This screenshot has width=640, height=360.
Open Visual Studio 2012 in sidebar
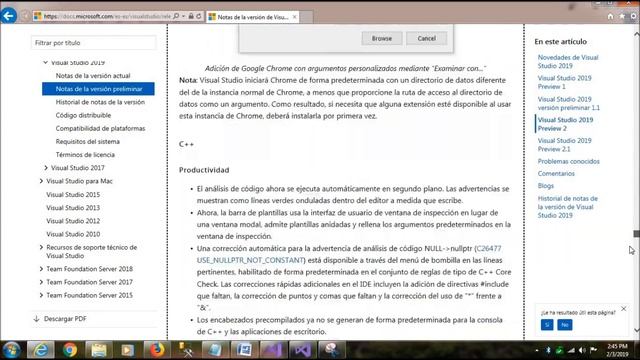click(x=73, y=221)
